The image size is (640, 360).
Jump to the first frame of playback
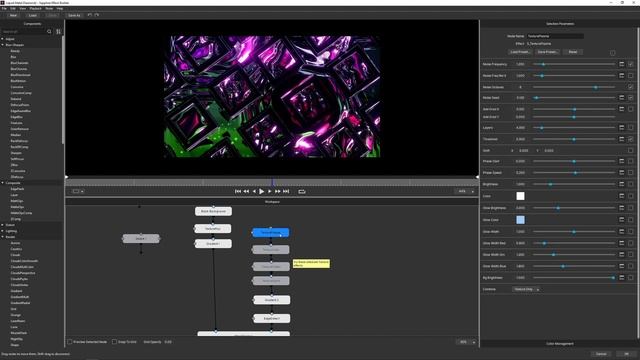pyautogui.click(x=238, y=191)
